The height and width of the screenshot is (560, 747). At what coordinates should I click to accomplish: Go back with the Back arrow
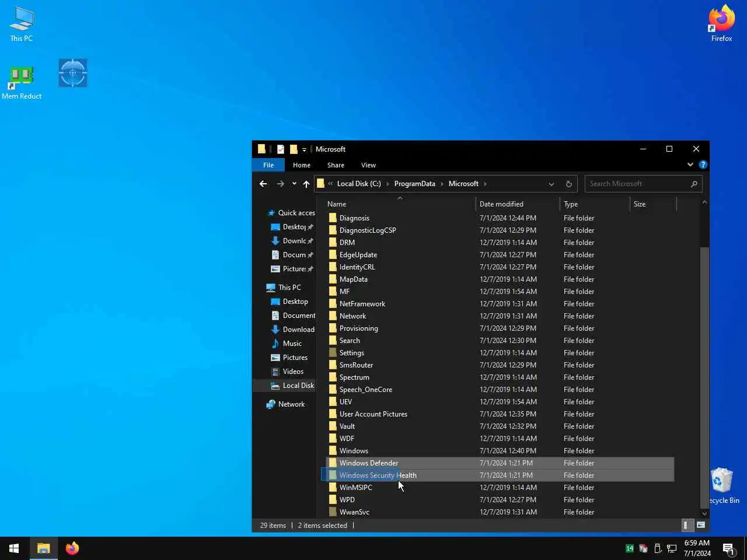click(263, 184)
